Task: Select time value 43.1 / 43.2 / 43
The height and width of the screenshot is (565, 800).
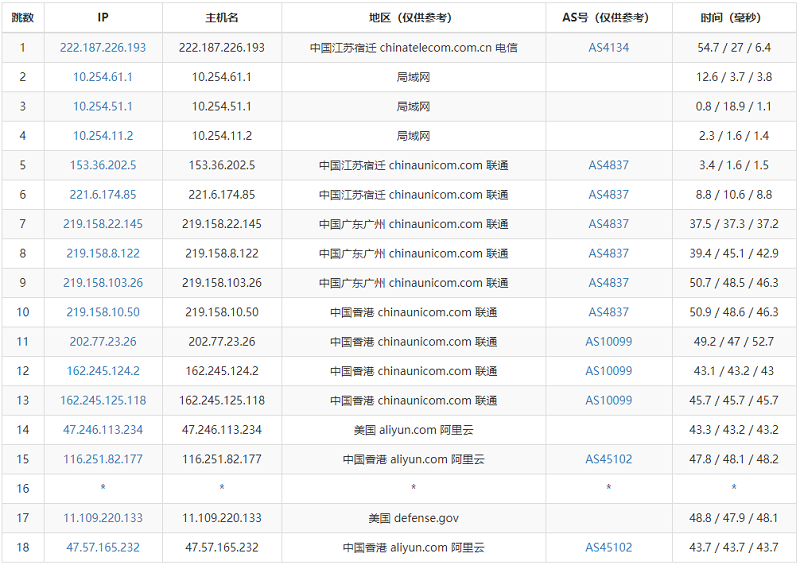Action: tap(734, 371)
